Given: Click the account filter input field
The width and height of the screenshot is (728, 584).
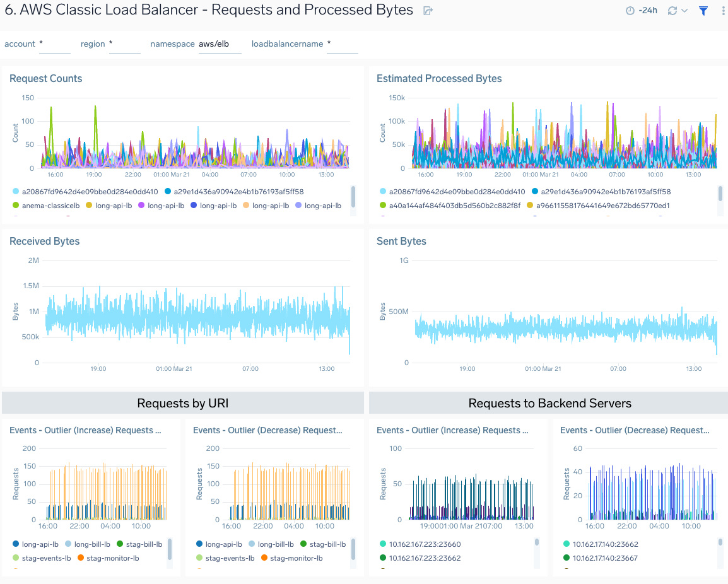Looking at the screenshot, I should pyautogui.click(x=54, y=44).
